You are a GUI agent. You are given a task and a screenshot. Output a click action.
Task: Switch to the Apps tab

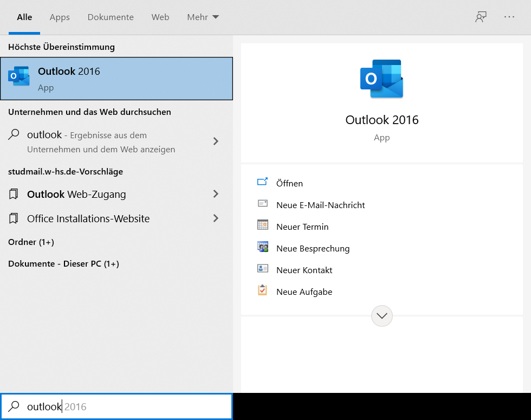pyautogui.click(x=60, y=17)
